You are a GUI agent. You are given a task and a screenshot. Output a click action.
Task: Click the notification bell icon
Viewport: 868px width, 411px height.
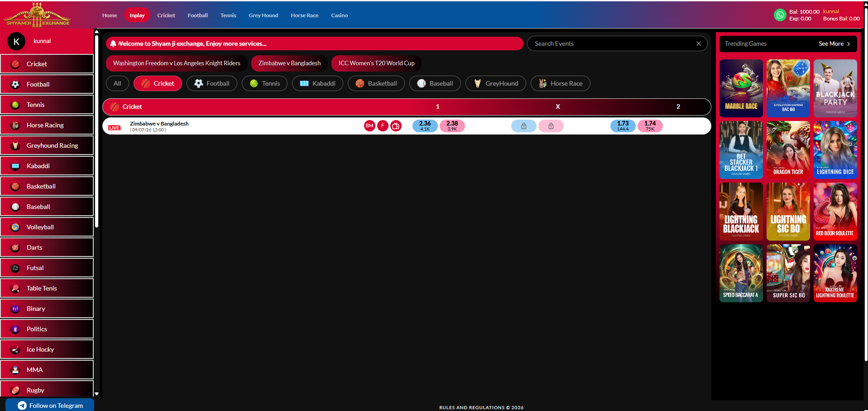click(113, 44)
